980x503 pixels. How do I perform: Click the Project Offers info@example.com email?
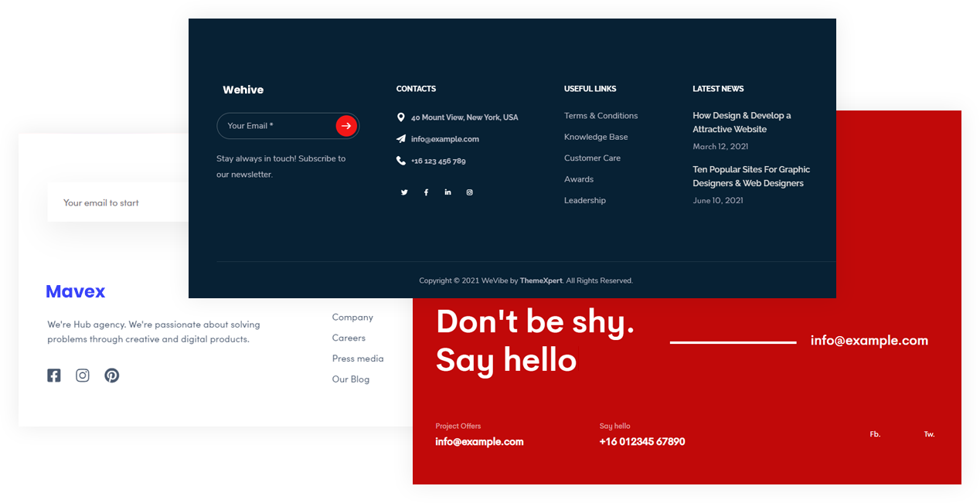[x=479, y=442]
